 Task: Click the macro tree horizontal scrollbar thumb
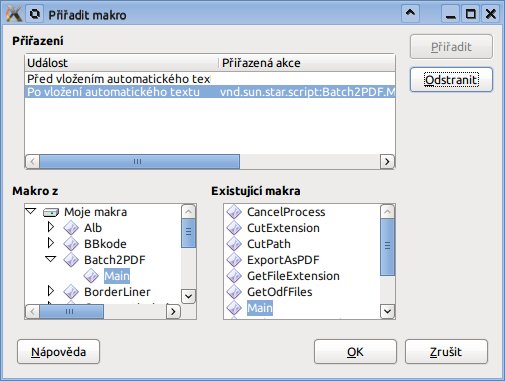point(71,312)
